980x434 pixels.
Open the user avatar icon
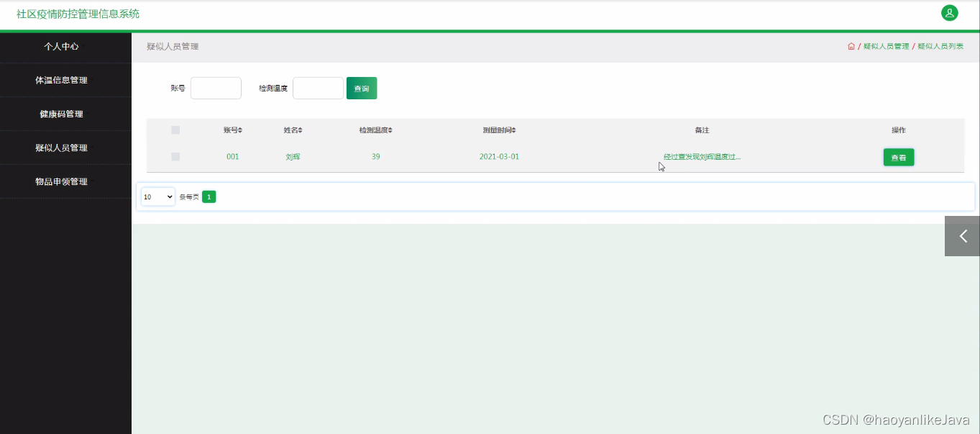(949, 13)
